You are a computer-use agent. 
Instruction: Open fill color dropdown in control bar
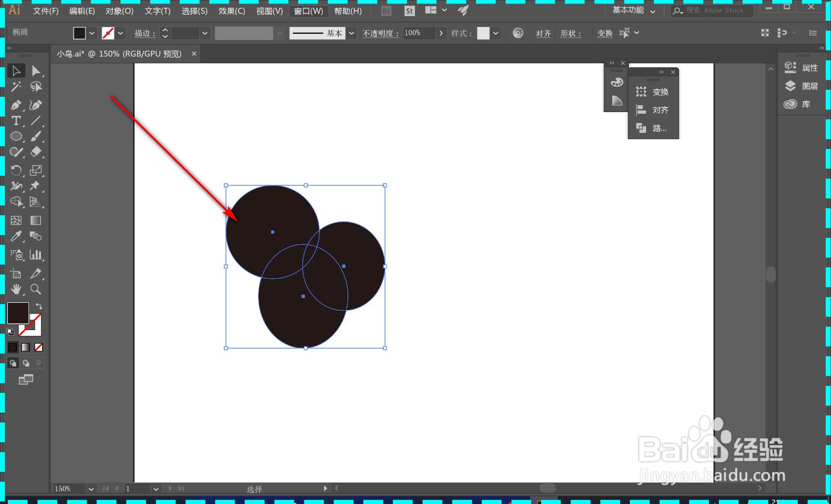(92, 33)
